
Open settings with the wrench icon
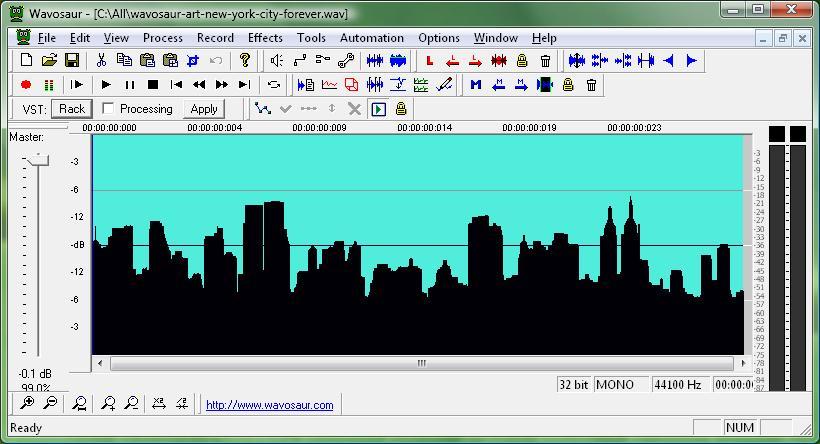pos(346,61)
